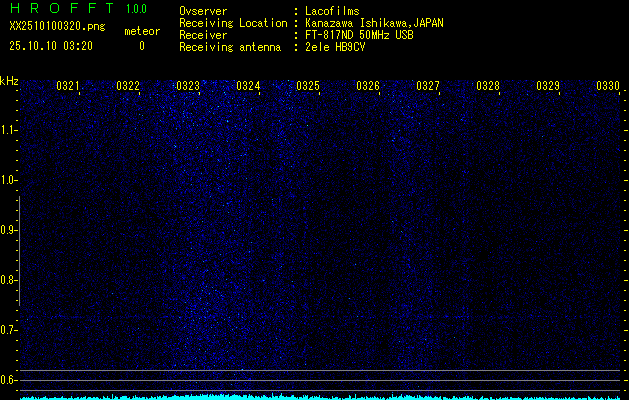
Task: Click the cyan signal level strip at bottom
Action: tap(320, 396)
